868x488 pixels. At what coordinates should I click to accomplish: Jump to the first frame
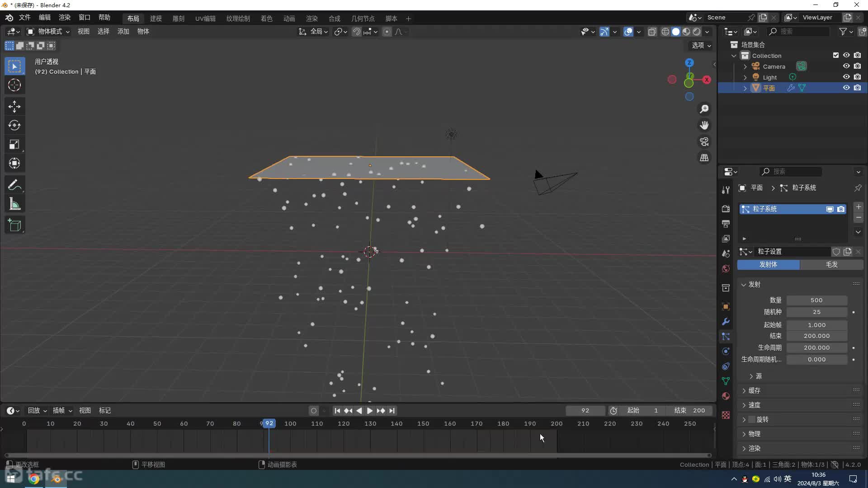pyautogui.click(x=337, y=411)
